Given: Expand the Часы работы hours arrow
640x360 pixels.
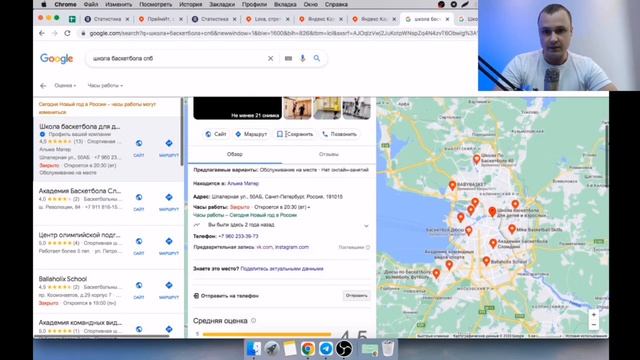Looking at the screenshot, I should click(309, 207).
